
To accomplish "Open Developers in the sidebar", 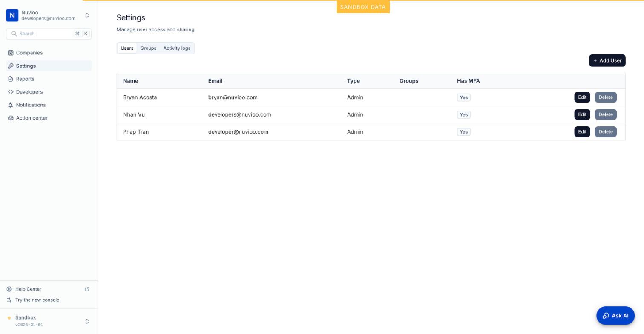I will pyautogui.click(x=49, y=92).
